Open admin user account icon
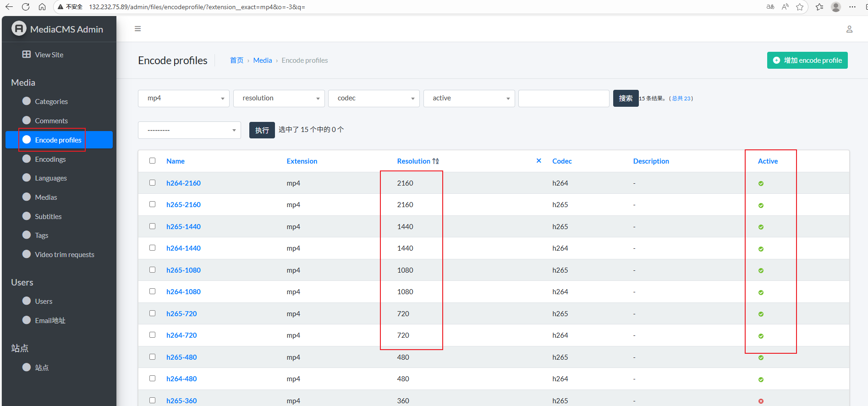The width and height of the screenshot is (868, 406). tap(849, 29)
